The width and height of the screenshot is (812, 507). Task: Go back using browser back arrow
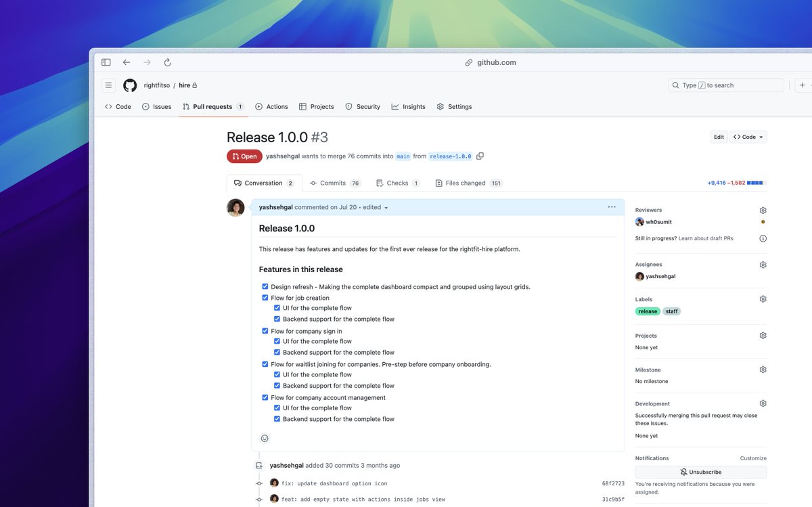point(127,62)
